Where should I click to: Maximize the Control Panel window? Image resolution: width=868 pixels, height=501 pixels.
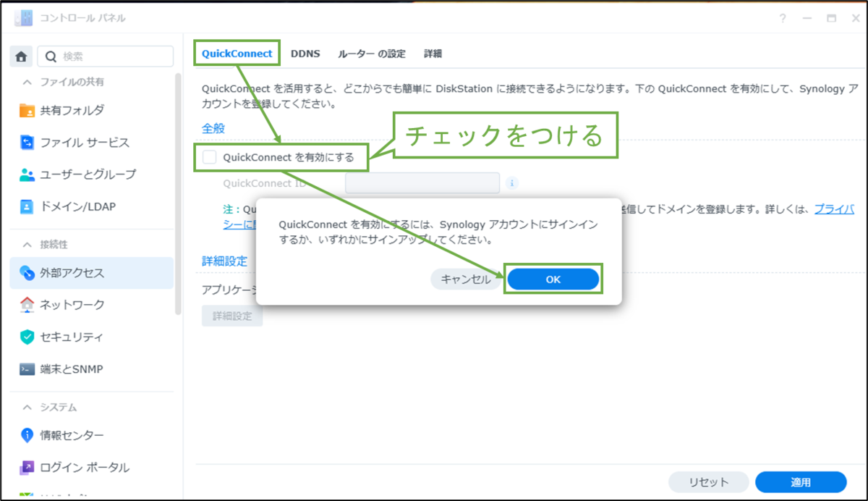tap(832, 19)
